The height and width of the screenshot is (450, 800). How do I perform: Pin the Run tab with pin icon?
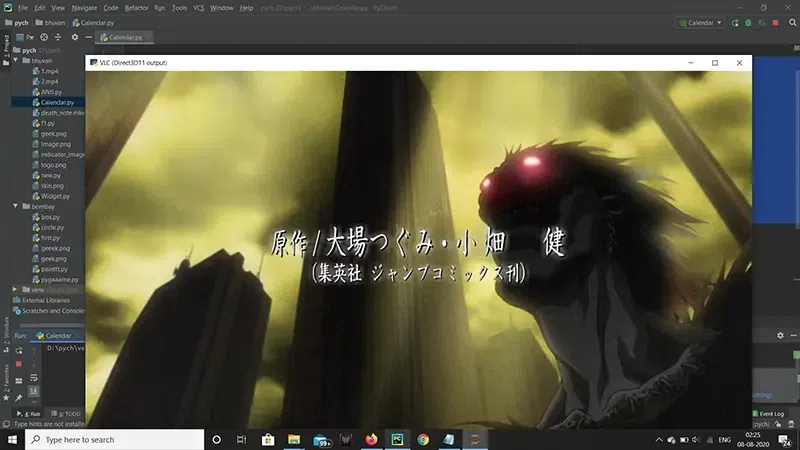coord(19,397)
